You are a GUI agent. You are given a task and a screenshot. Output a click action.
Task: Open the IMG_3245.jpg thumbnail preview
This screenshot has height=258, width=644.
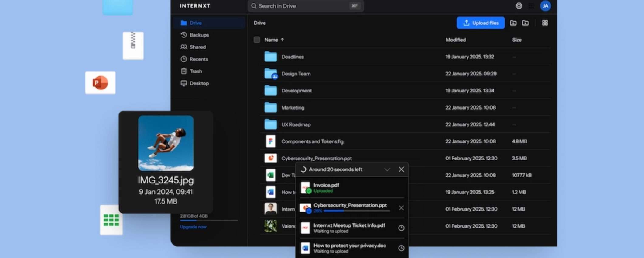click(166, 143)
